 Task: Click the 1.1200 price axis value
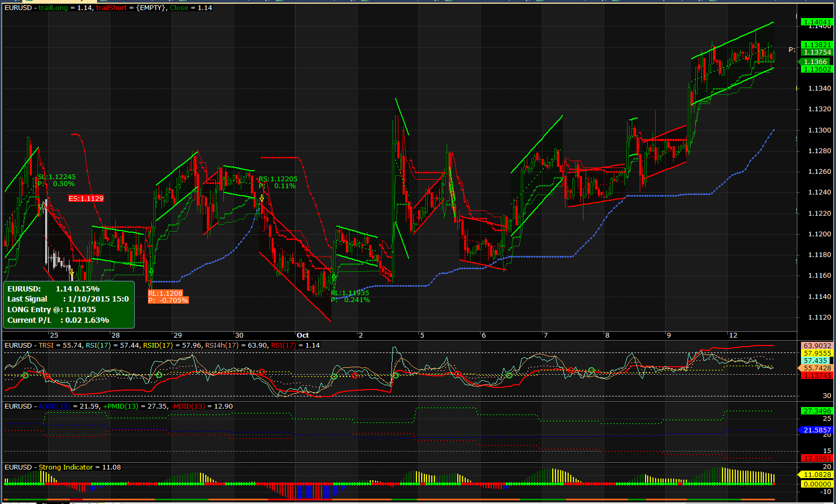click(820, 234)
